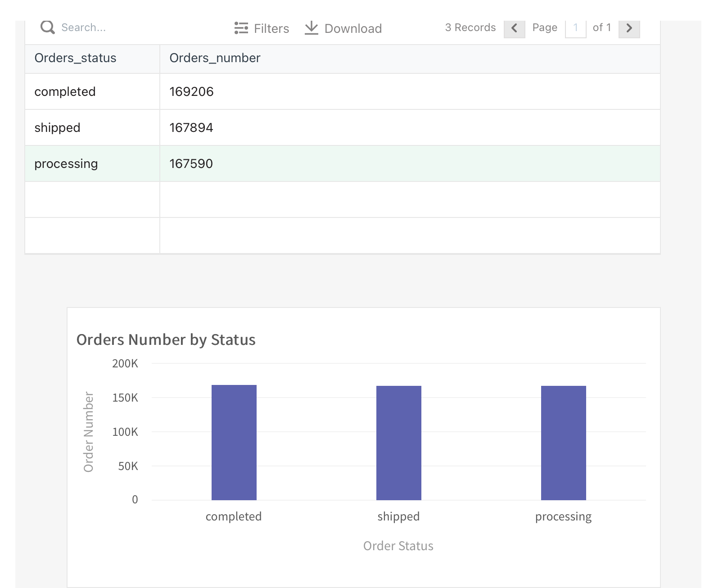Image resolution: width=723 pixels, height=588 pixels.
Task: Click the page number input box
Action: (575, 28)
